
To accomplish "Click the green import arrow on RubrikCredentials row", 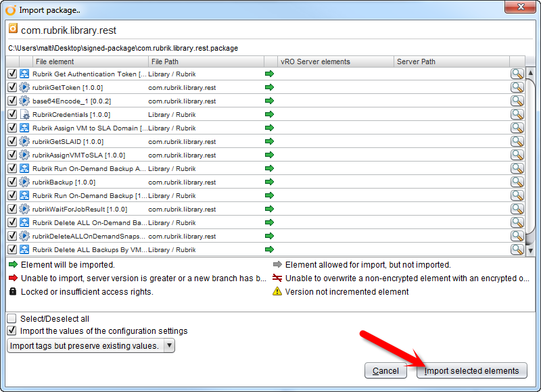I will [x=269, y=114].
